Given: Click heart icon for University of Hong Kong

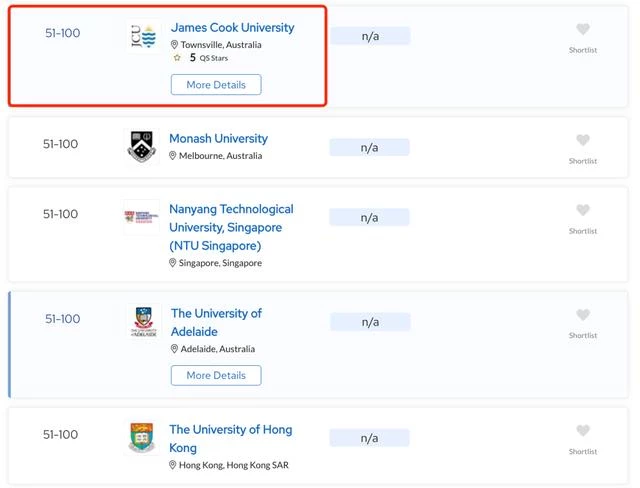Looking at the screenshot, I should pos(583,431).
